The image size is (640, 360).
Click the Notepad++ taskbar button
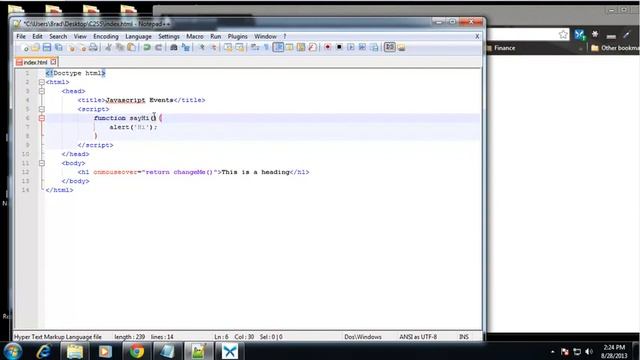198,351
